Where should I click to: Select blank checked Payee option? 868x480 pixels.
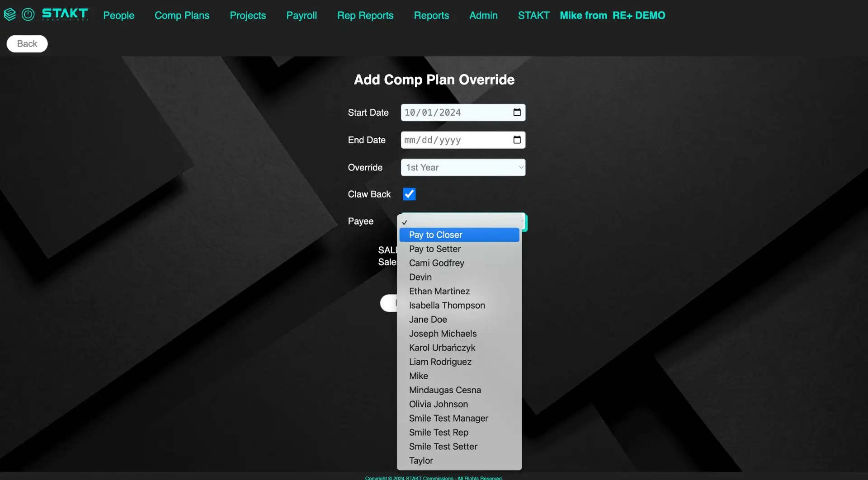coord(459,222)
